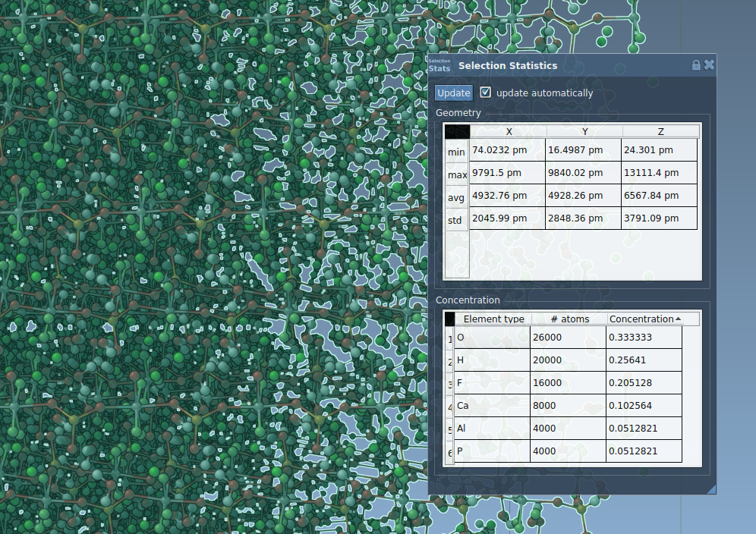Select the min row header

(x=456, y=152)
